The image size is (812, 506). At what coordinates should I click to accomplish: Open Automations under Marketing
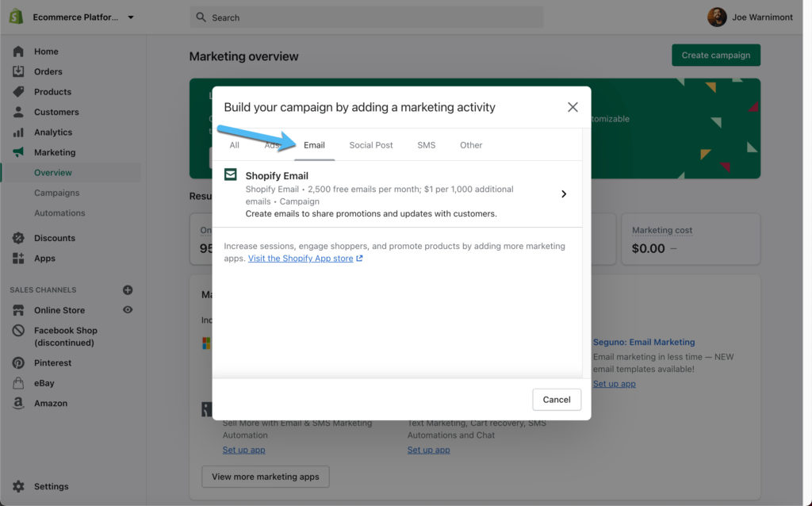pos(59,213)
